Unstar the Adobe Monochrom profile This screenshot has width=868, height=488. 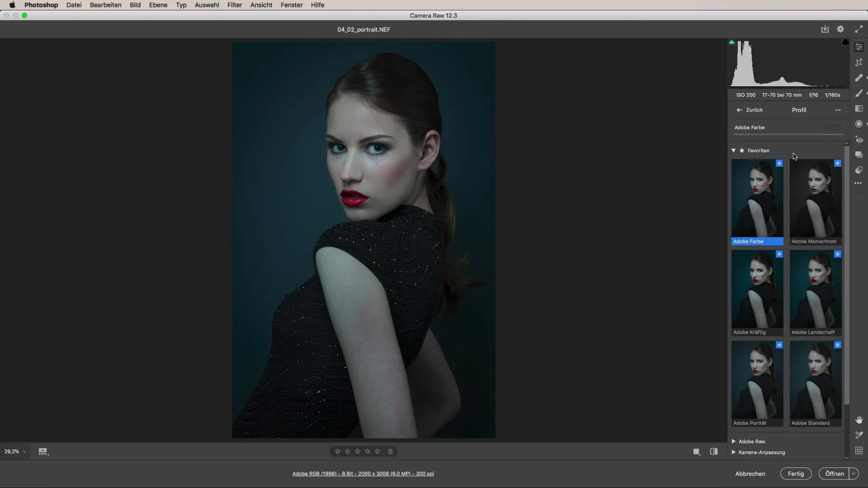pyautogui.click(x=838, y=163)
